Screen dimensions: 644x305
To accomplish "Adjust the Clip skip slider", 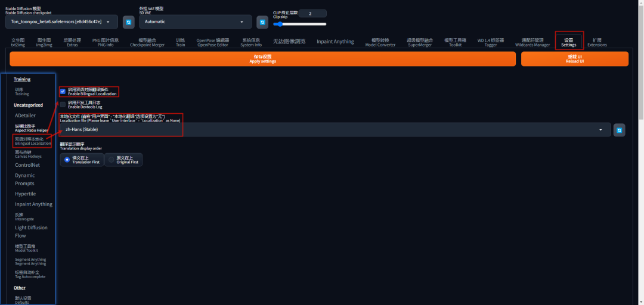I will pyautogui.click(x=300, y=24).
